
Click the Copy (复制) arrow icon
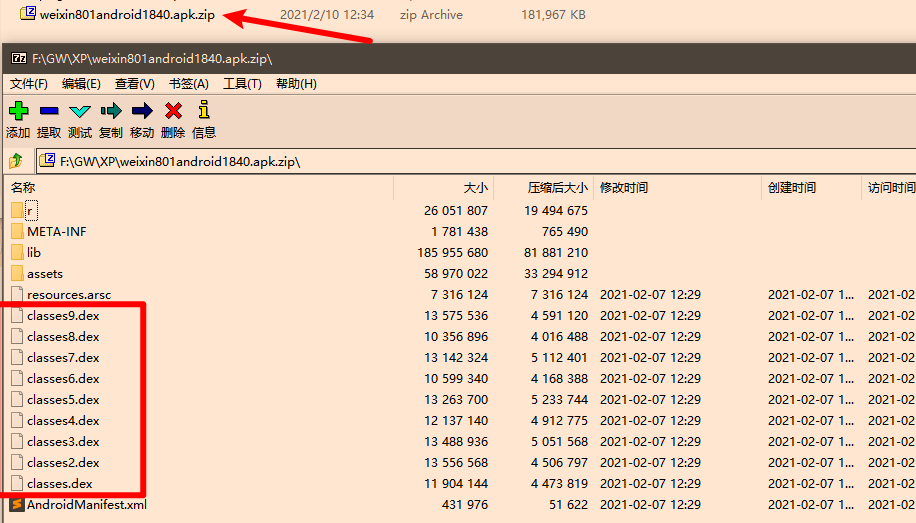pyautogui.click(x=111, y=110)
